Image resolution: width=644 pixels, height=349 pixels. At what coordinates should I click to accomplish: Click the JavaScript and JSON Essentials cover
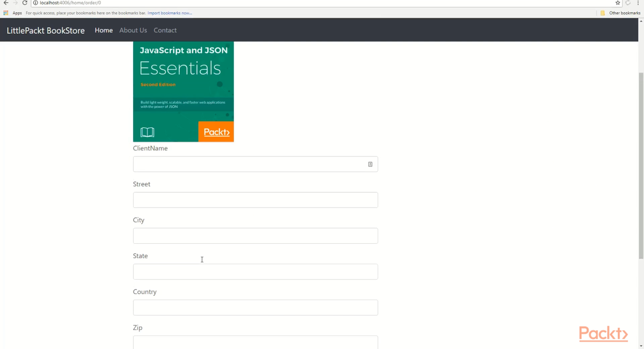184,92
